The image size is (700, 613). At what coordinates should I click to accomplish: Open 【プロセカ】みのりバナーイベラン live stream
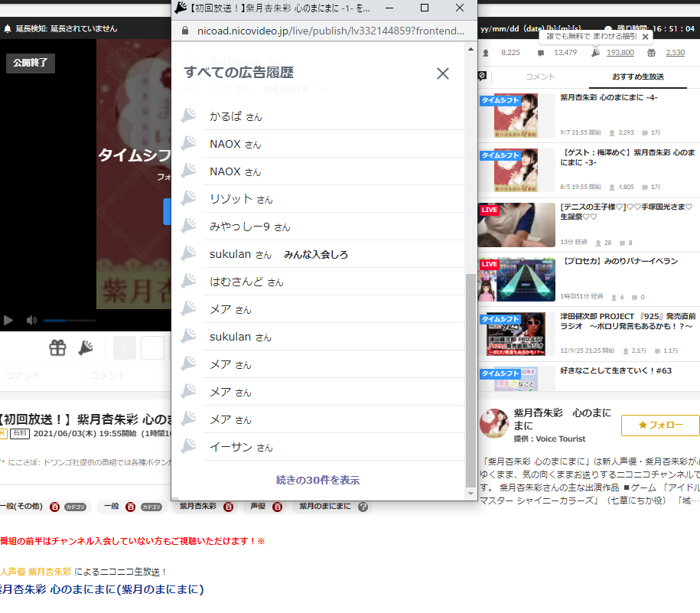[x=620, y=261]
